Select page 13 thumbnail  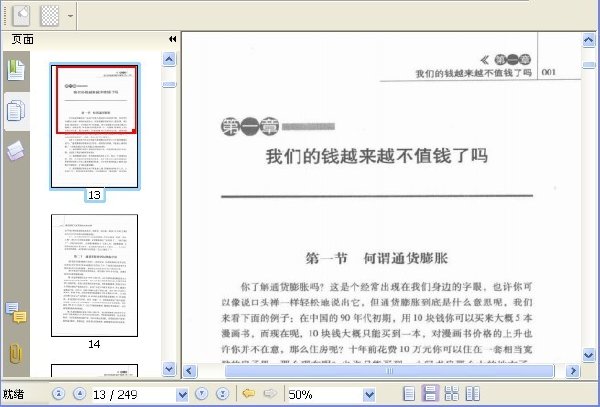point(95,126)
